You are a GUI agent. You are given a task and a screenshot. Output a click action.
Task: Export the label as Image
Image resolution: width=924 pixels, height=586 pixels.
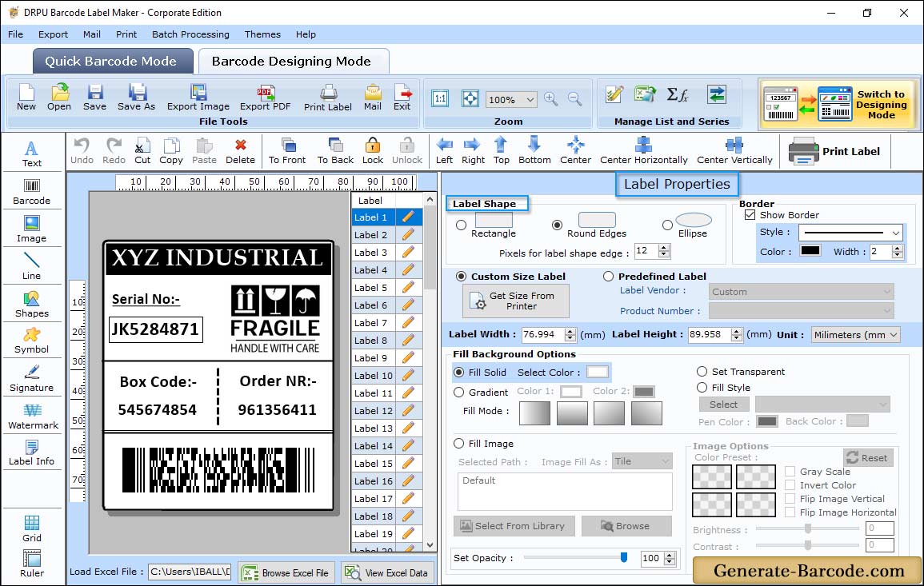(198, 98)
